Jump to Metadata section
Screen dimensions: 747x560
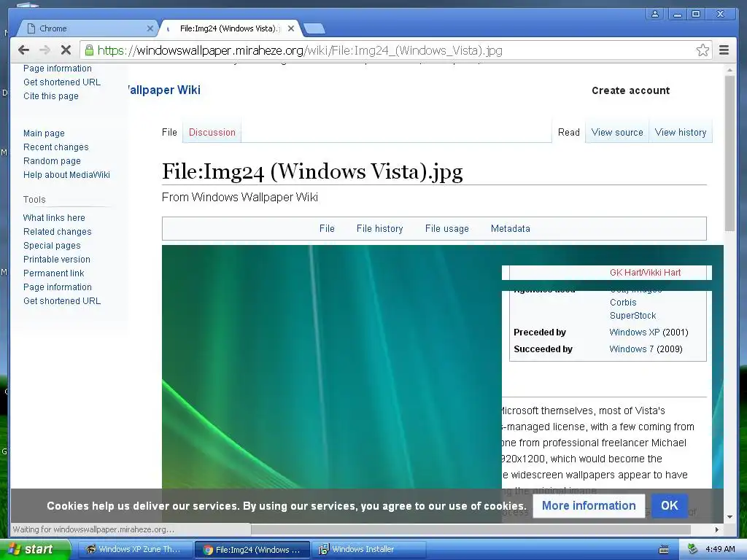pos(510,228)
